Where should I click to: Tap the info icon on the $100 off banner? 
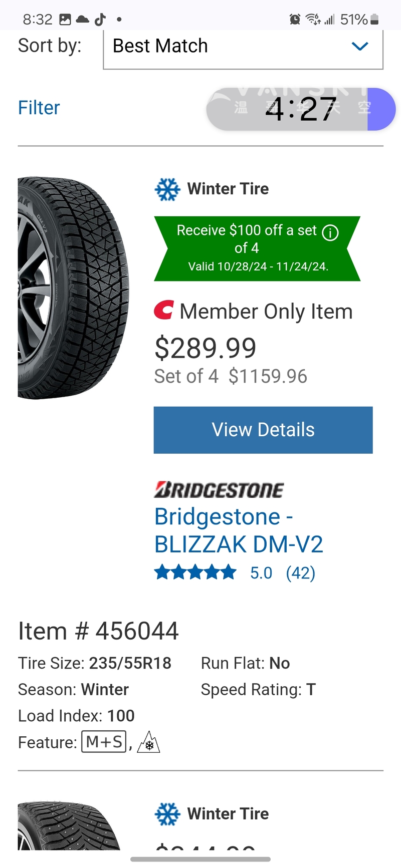(x=330, y=232)
